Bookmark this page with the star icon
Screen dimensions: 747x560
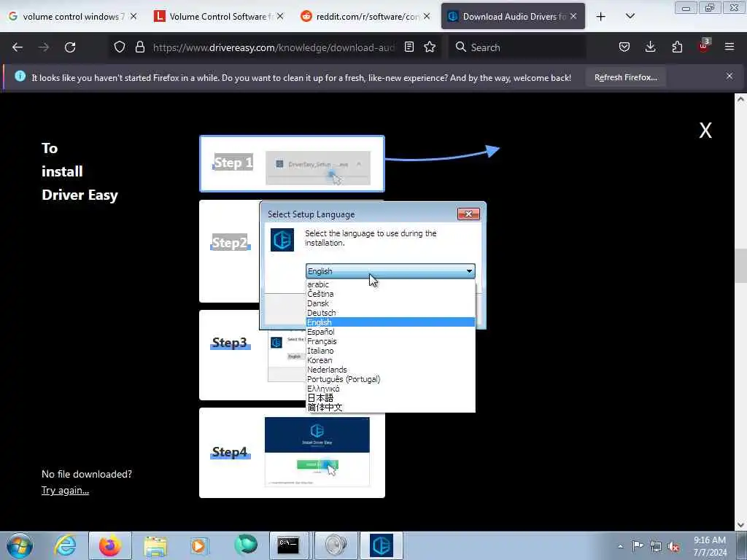[430, 47]
